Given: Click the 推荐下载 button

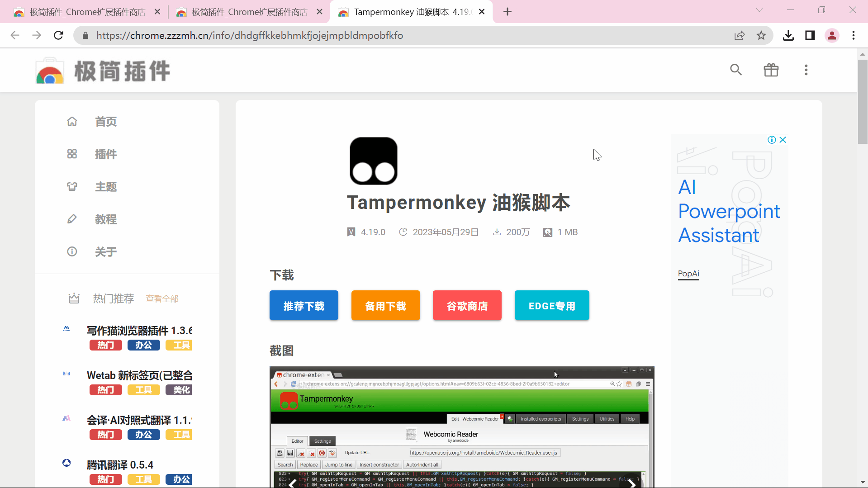Looking at the screenshot, I should 304,306.
